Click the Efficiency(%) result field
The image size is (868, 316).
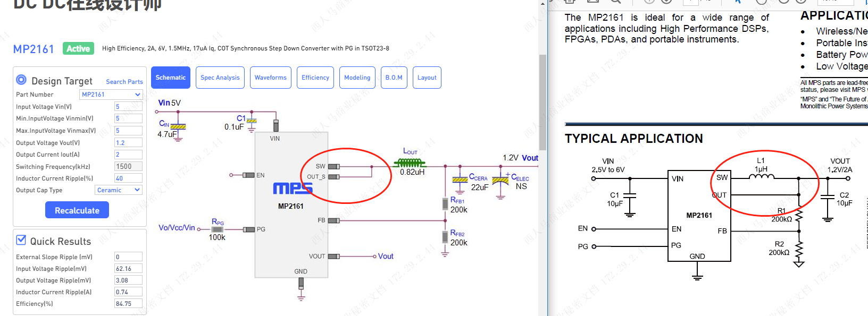[x=128, y=304]
